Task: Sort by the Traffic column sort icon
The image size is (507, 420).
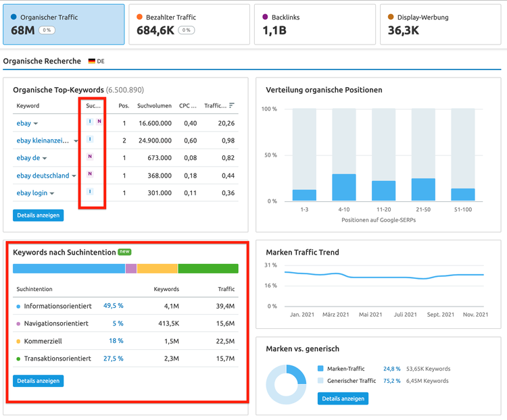Action: (231, 105)
